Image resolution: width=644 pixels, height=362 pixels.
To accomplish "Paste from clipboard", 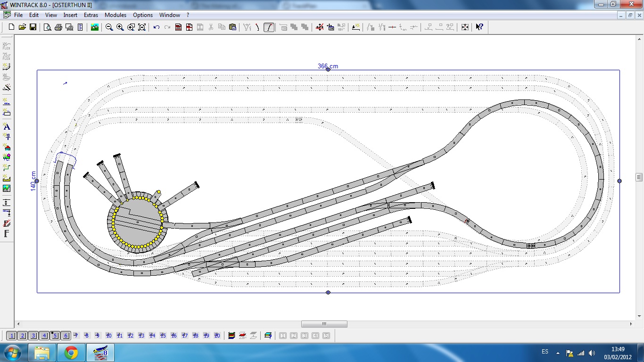I will (x=232, y=27).
